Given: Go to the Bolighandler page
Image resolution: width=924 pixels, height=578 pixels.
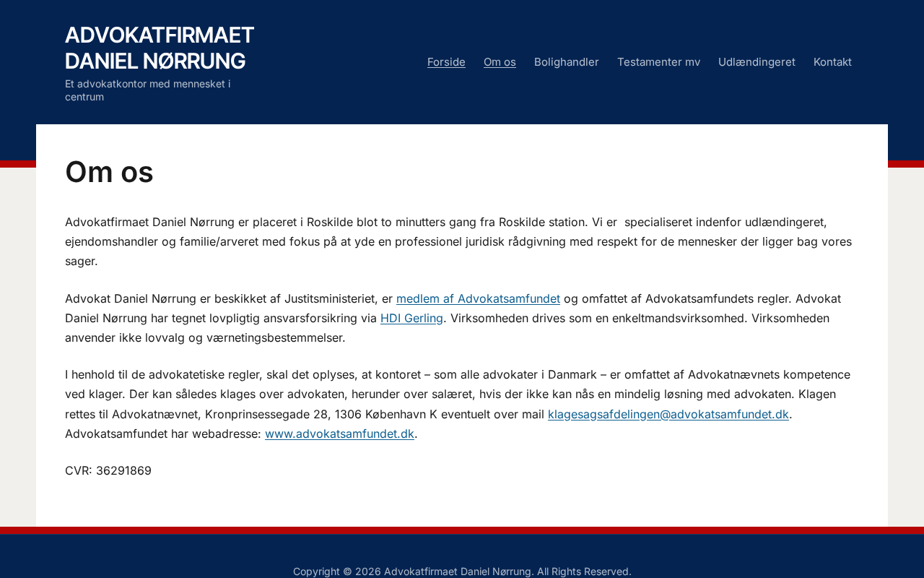Looking at the screenshot, I should coord(567,62).
